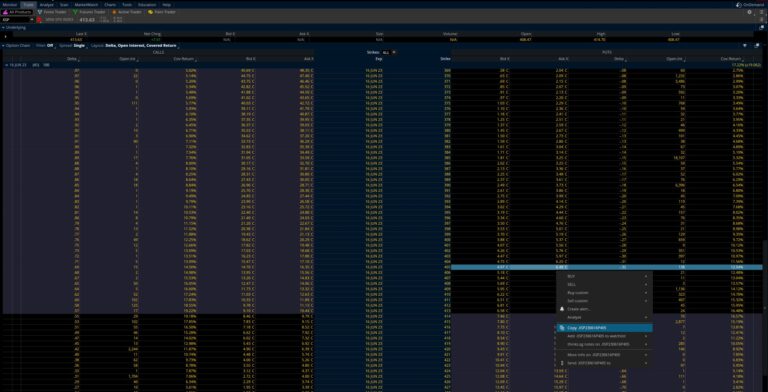
Task: Click the Futures Trader icon
Action: [75, 12]
